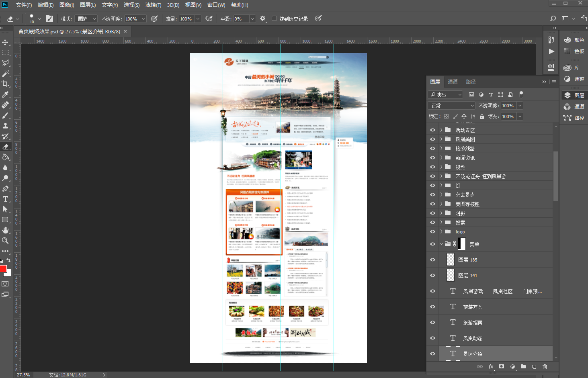Create a new group with folder icon
Screen dimensions: 588x378
(523, 367)
